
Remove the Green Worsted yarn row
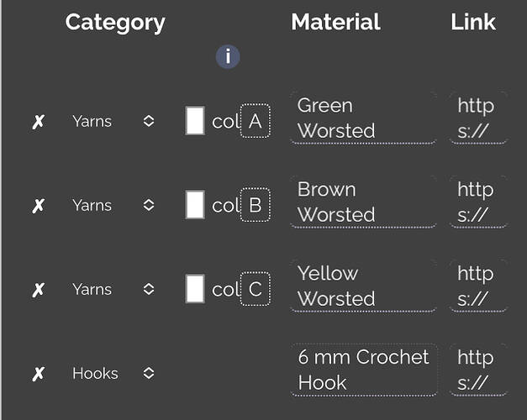point(39,122)
